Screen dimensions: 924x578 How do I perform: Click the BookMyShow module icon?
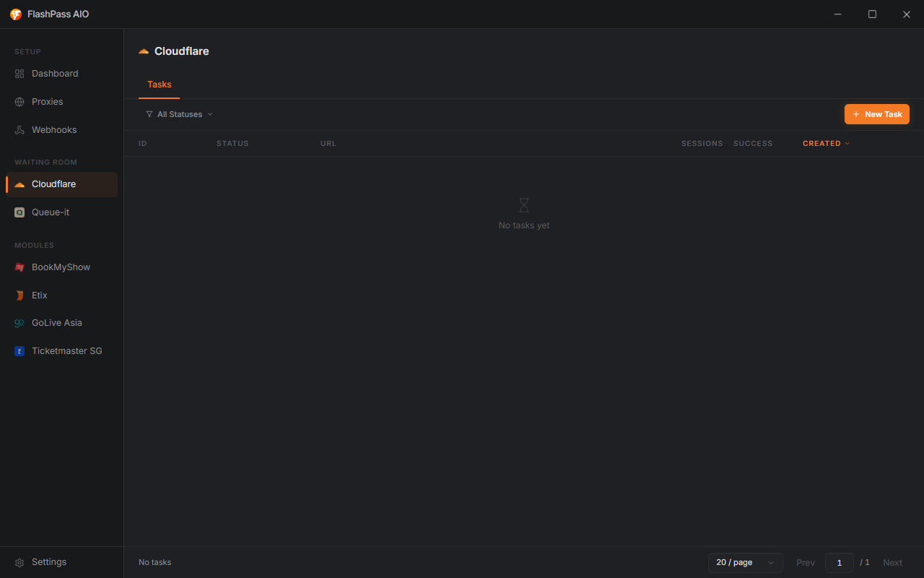point(19,267)
